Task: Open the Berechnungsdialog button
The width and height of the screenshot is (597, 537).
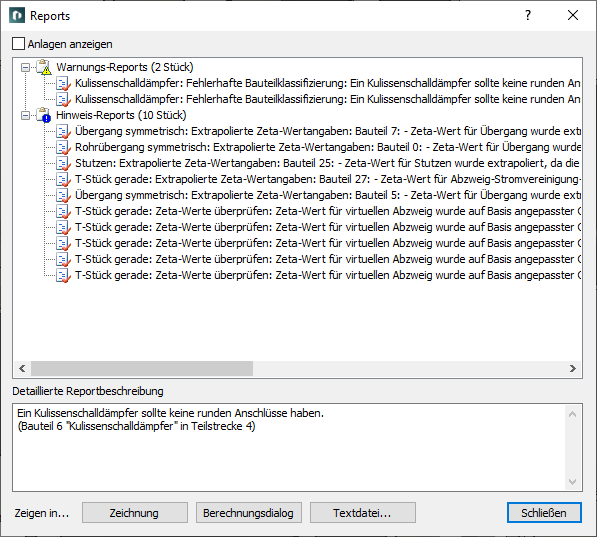Action: 249,513
